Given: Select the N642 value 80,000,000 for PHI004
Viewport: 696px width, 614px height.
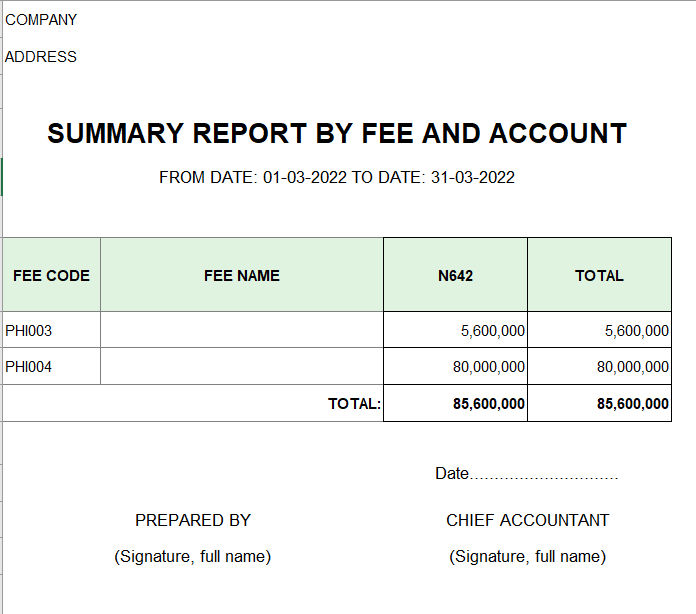Looking at the screenshot, I should (x=455, y=366).
